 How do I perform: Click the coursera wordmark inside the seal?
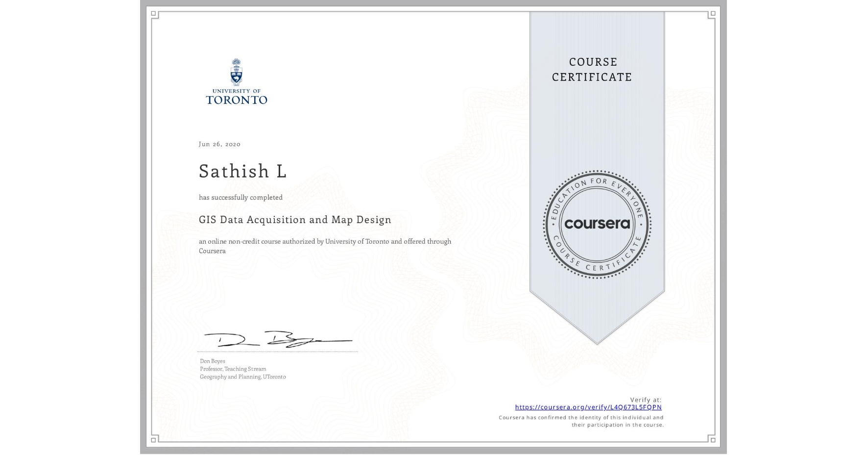[597, 225]
